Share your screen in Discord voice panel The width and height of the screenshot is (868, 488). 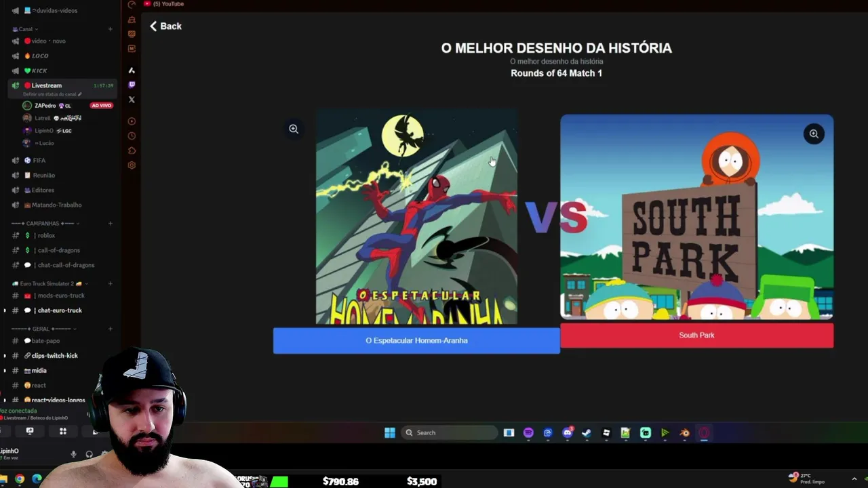click(x=30, y=431)
